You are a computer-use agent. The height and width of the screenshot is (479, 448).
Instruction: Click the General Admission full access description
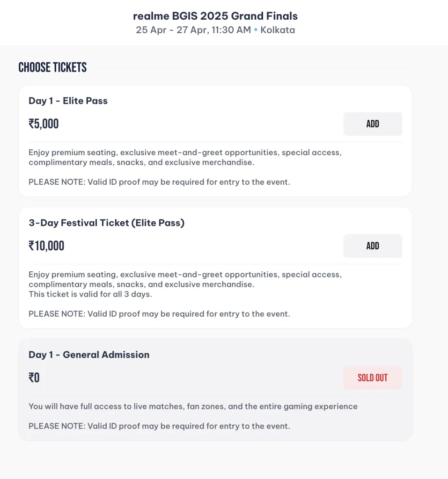coord(193,406)
